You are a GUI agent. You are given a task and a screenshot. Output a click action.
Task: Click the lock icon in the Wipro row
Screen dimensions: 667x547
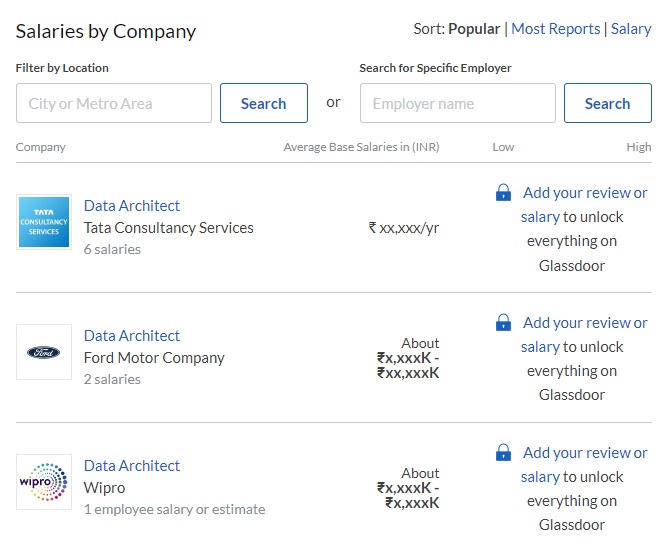(504, 453)
